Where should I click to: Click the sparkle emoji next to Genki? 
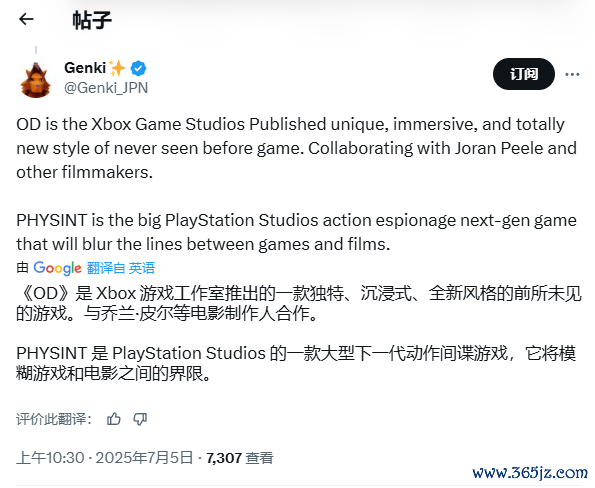[117, 68]
